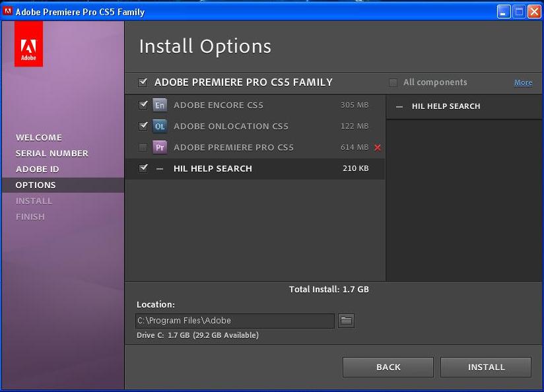Click the Premiere Pro 'Pr' icon
The width and height of the screenshot is (544, 392).
click(160, 147)
